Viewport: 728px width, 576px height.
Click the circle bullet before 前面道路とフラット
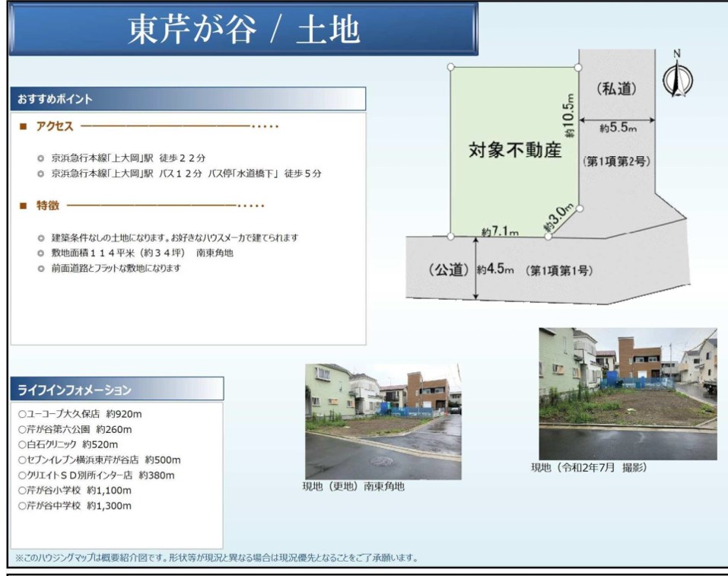click(x=40, y=268)
